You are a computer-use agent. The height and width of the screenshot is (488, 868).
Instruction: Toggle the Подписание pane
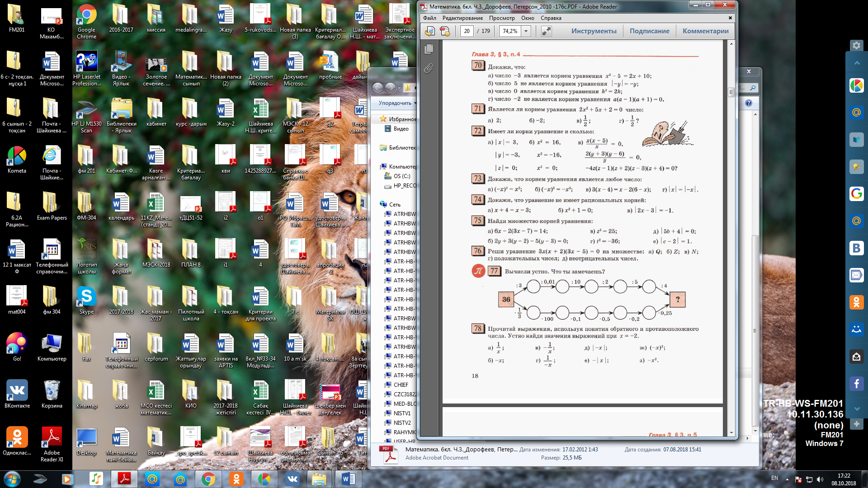tap(649, 31)
